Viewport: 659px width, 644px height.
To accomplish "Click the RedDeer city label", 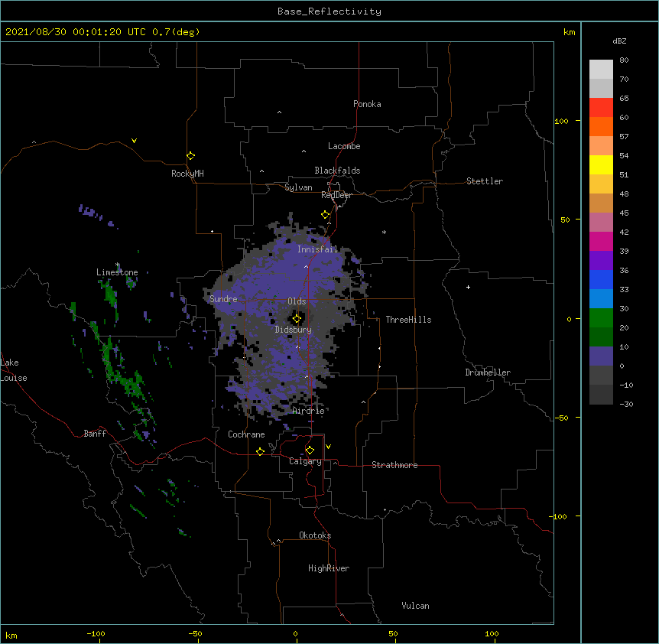I will (336, 195).
